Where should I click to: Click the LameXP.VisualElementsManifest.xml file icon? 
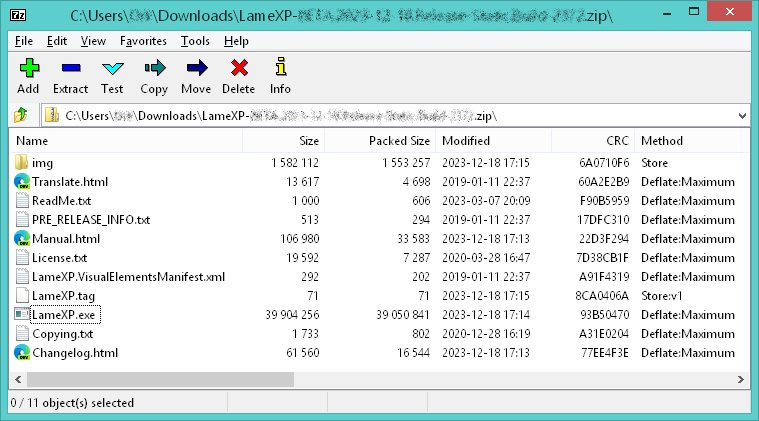coord(22,276)
